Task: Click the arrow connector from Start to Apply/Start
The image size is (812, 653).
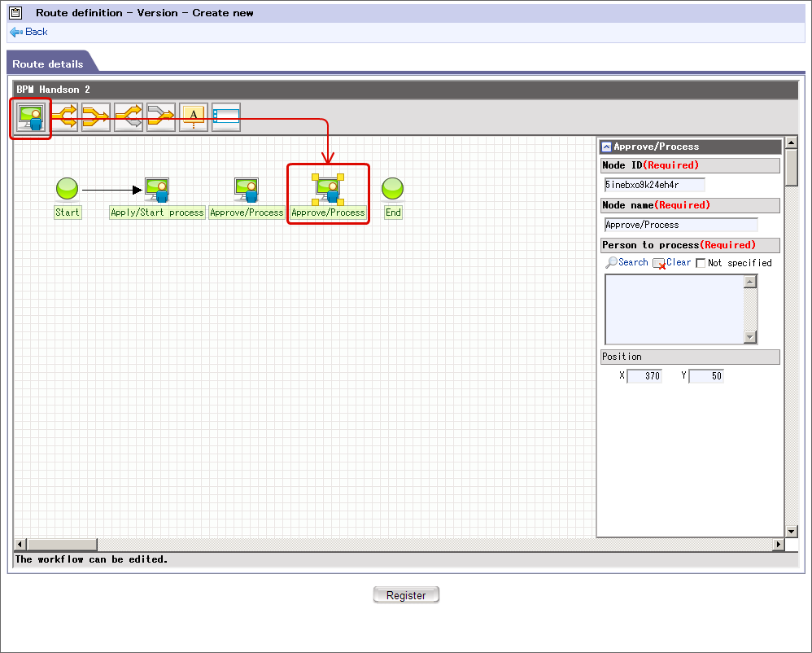Action: (111, 191)
